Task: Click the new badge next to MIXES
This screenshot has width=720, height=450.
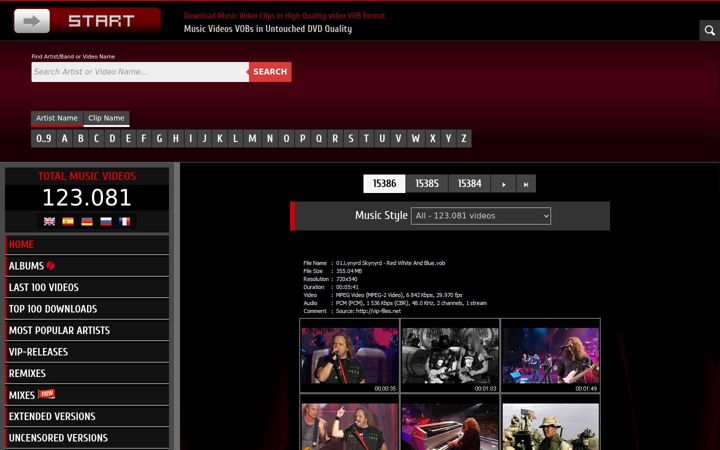Action: pyautogui.click(x=46, y=394)
